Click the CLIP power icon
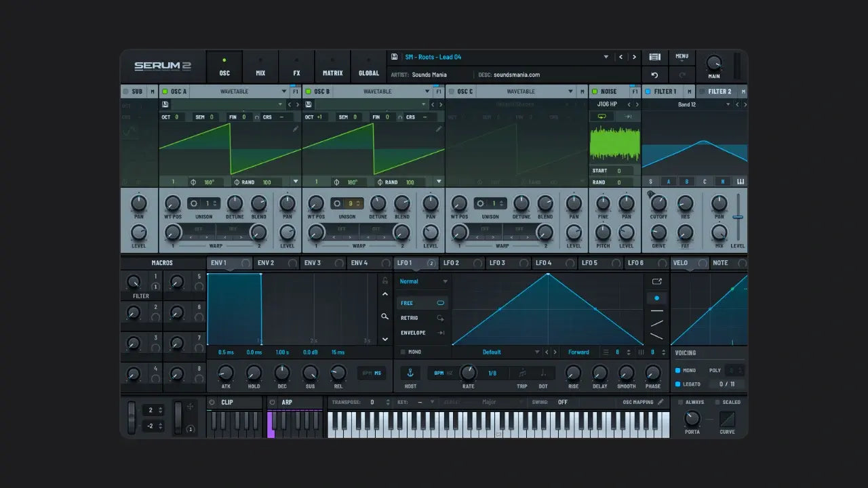 pos(212,402)
